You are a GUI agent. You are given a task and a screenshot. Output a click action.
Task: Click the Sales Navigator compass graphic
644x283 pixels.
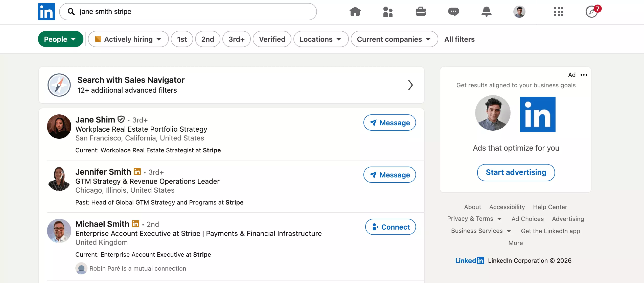click(59, 85)
